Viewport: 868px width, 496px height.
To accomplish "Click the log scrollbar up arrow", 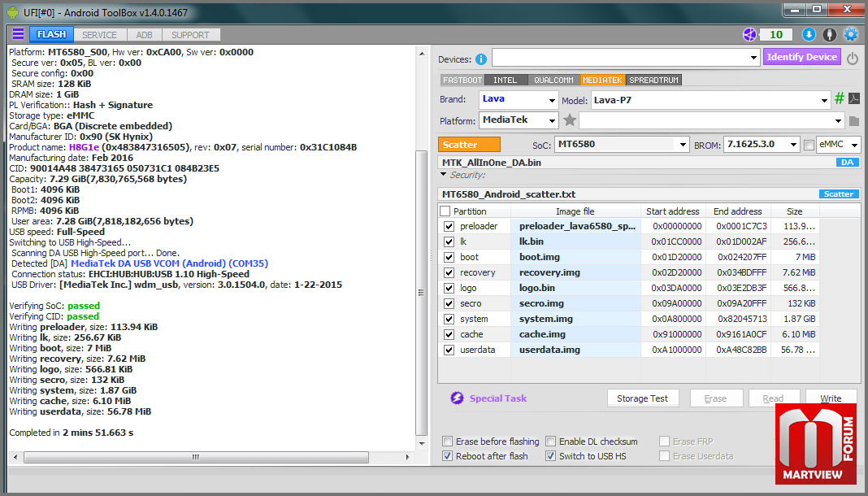I will pyautogui.click(x=422, y=54).
